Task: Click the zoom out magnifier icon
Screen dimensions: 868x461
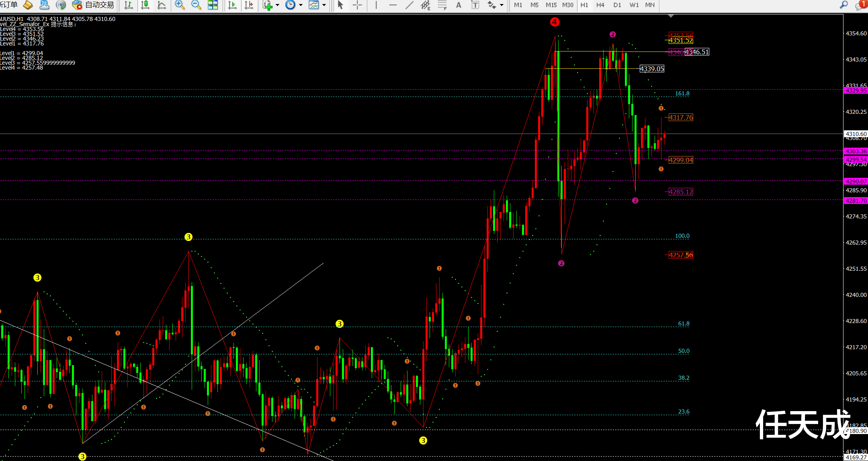Action: (196, 5)
